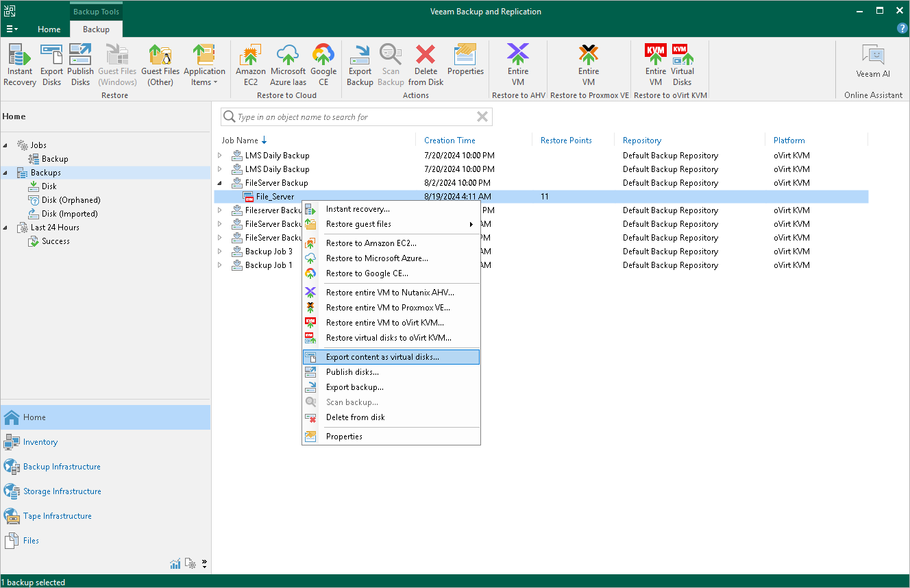Choose Restore entire VM to oVirt KVM

pos(391,323)
